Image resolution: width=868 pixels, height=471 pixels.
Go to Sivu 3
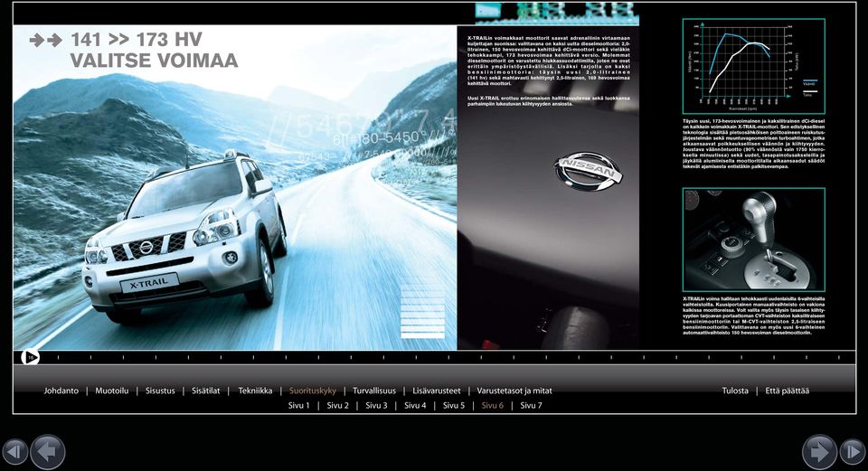[x=376, y=406]
